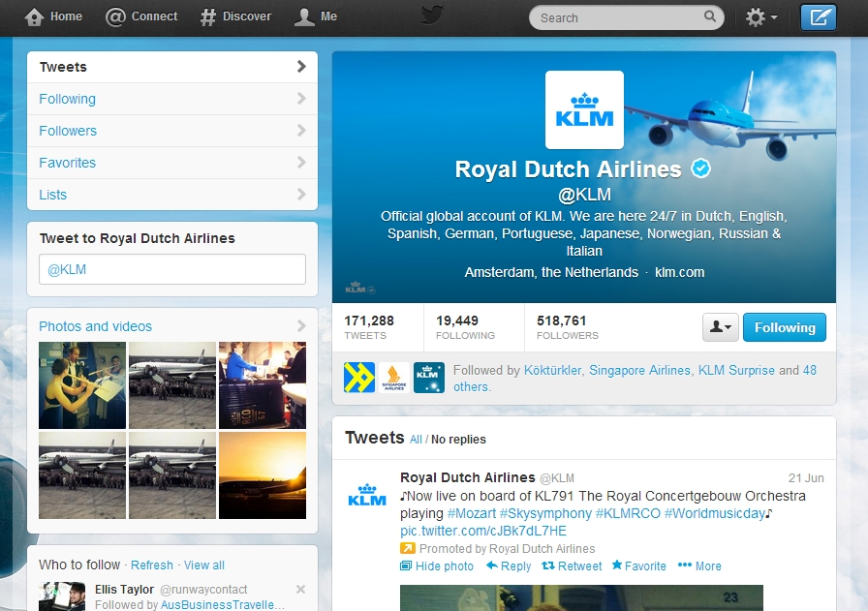868x611 pixels.
Task: Click the Ellis Taylor name link
Action: [x=124, y=590]
